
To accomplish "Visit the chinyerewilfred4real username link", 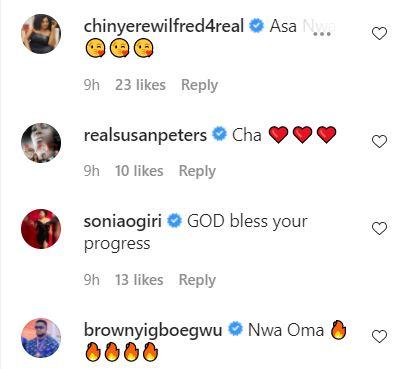I will coord(164,26).
